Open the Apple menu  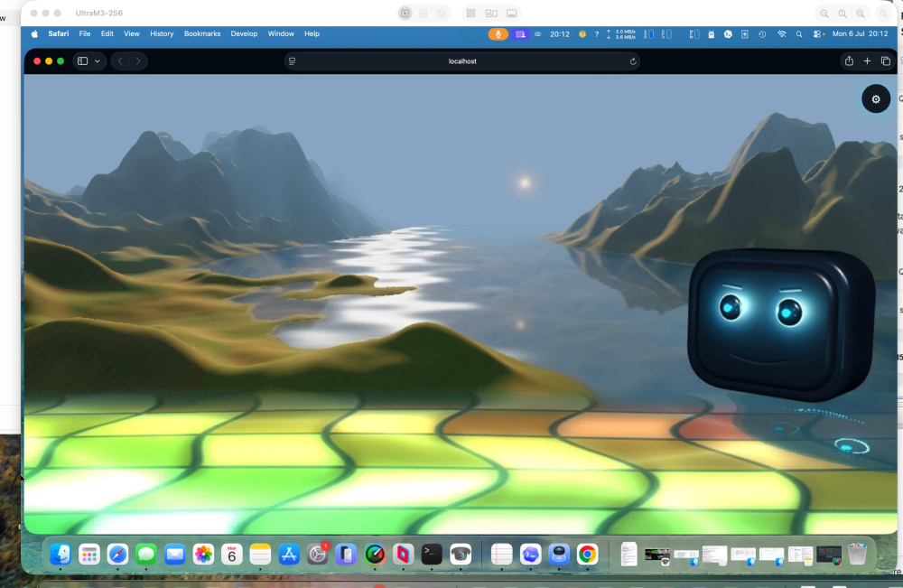(x=34, y=34)
